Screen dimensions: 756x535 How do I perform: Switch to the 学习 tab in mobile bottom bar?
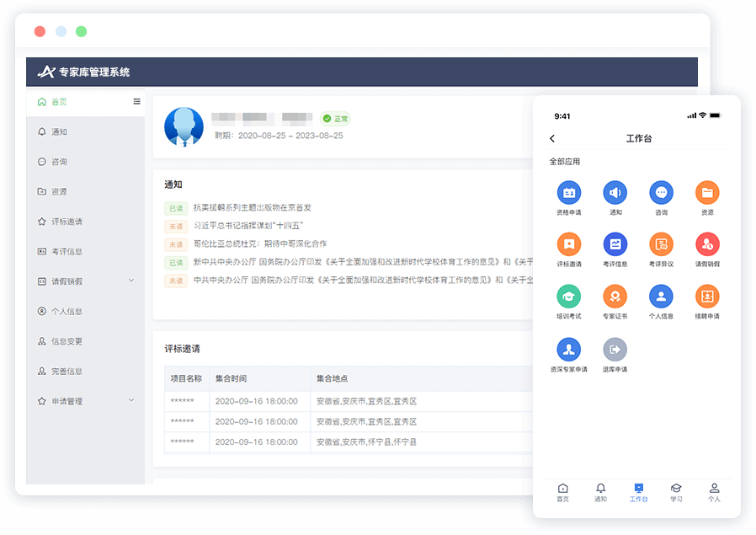pyautogui.click(x=676, y=491)
